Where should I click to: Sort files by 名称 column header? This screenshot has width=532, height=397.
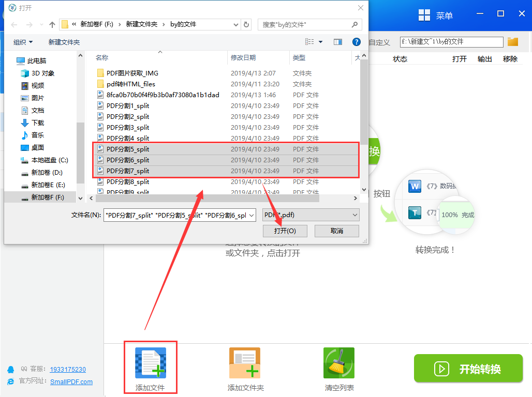tap(102, 57)
